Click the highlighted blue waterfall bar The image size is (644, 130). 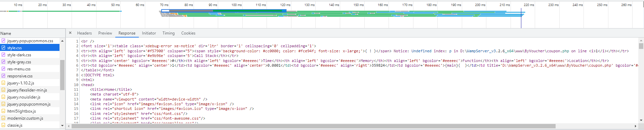click(224, 11)
